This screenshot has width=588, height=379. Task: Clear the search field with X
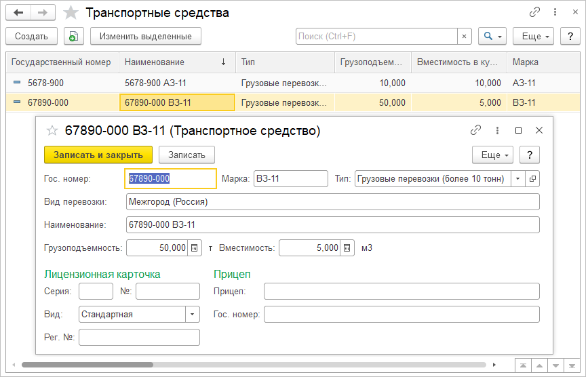point(465,36)
